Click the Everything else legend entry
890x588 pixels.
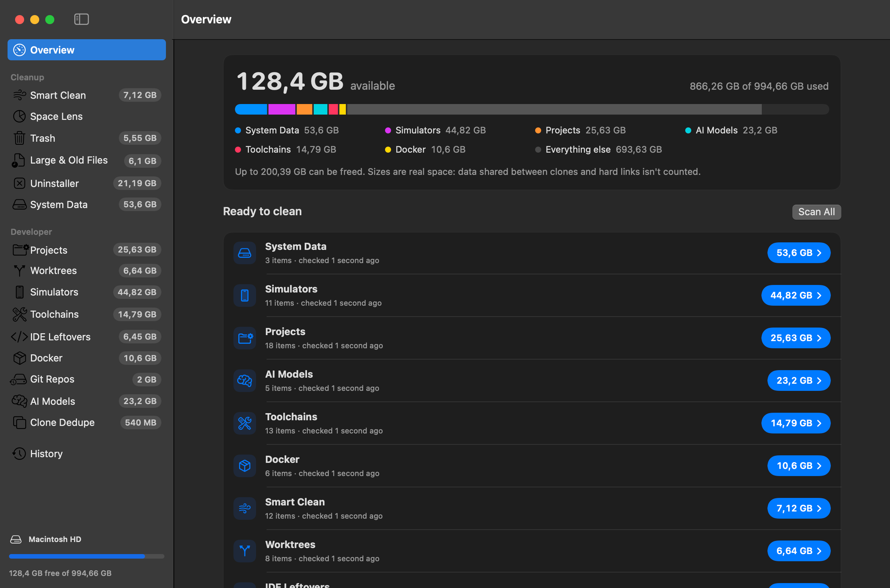pos(598,150)
